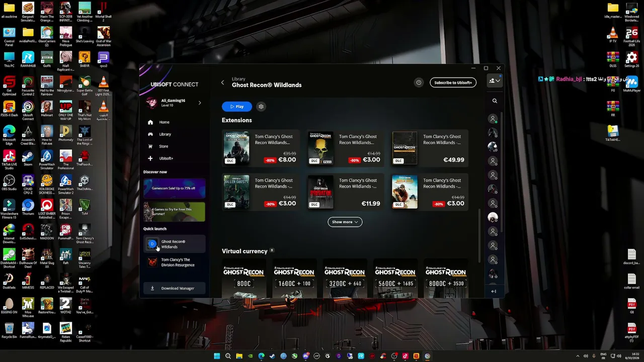Viewport: 644px width, 362px height.
Task: Open TikTok from the taskbar
Action: tap(405, 356)
